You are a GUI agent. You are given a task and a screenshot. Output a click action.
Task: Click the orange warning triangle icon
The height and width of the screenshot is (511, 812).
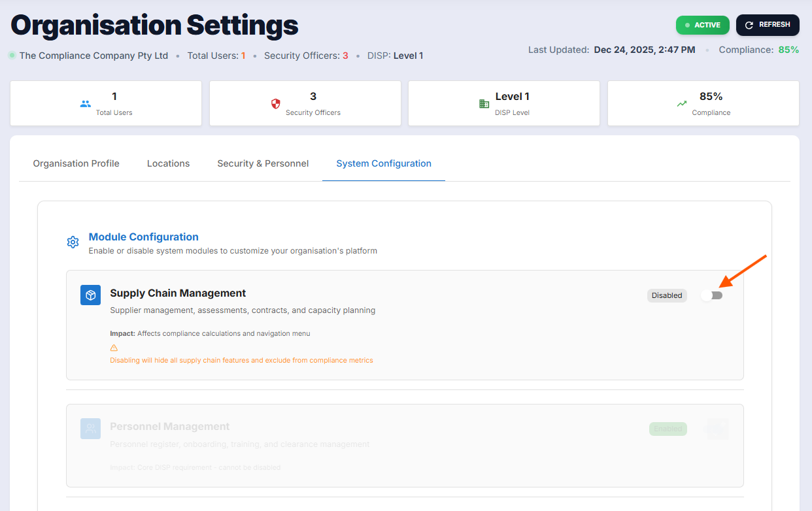(114, 348)
